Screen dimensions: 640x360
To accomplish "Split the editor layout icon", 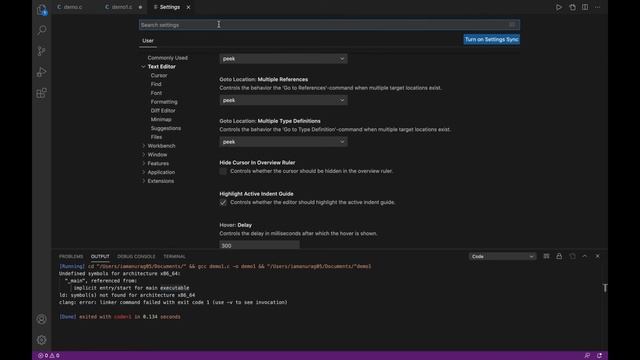I will point(585,7).
